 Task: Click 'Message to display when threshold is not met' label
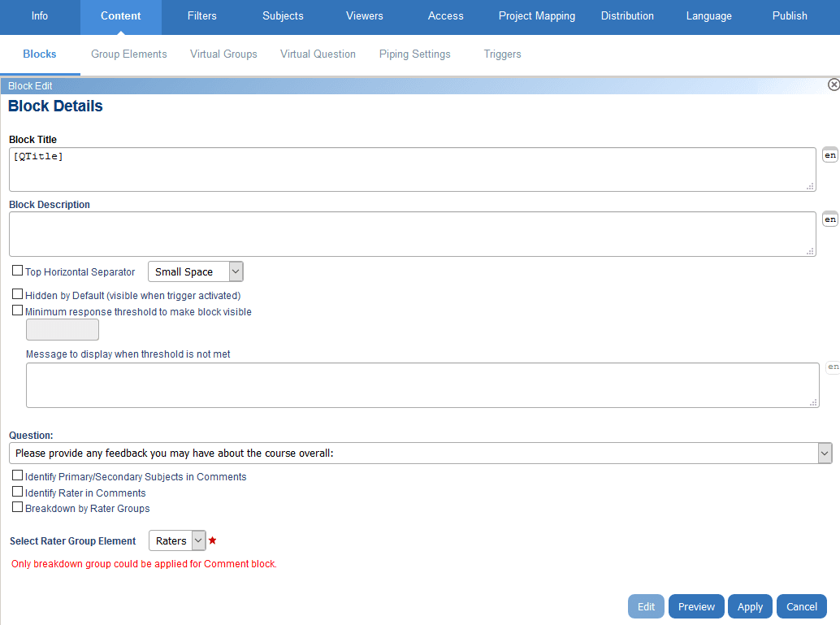(128, 354)
